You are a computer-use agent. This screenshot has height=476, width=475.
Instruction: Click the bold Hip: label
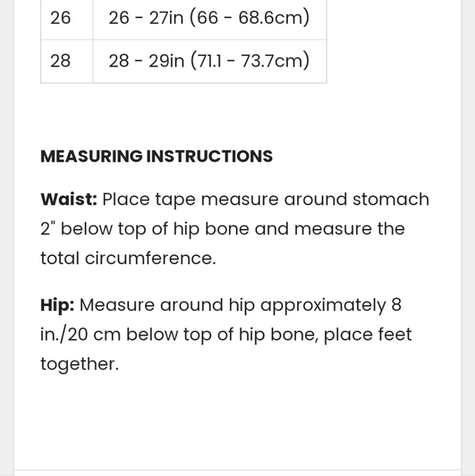click(57, 305)
